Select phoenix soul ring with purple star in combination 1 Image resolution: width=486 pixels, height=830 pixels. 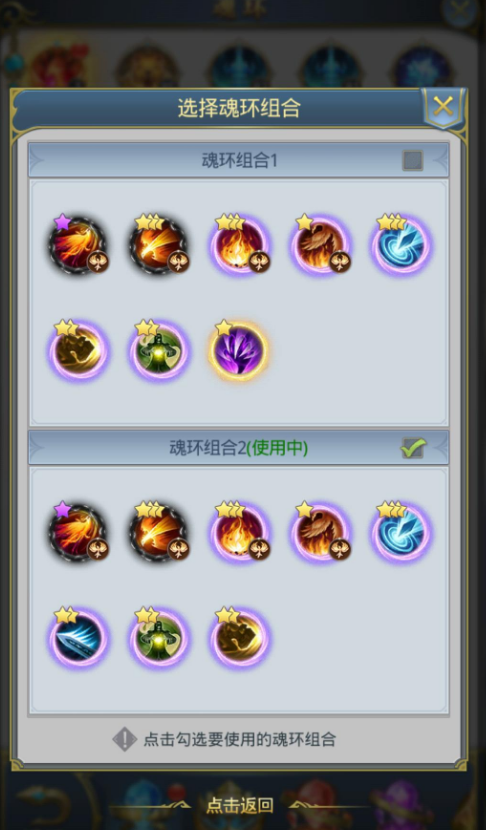tap(78, 245)
